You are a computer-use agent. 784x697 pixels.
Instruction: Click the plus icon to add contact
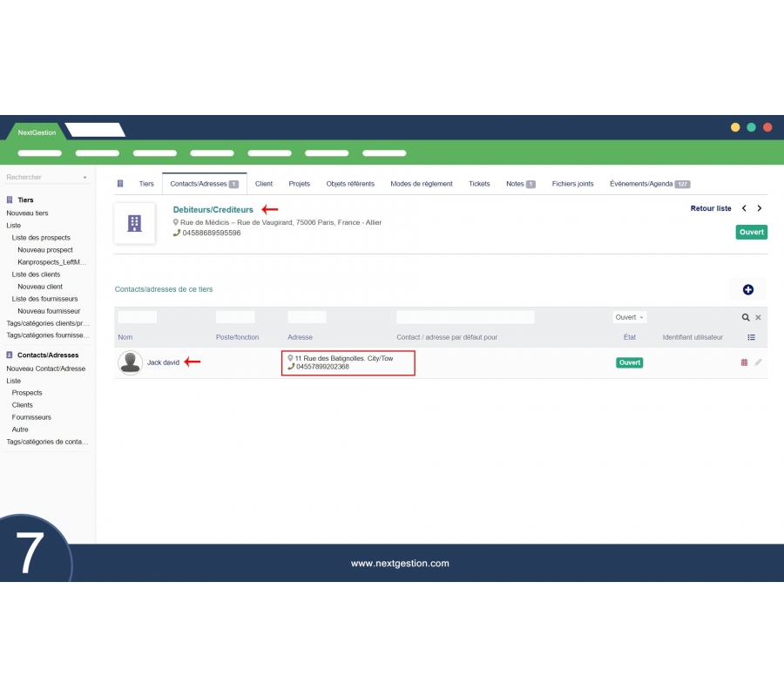point(747,290)
